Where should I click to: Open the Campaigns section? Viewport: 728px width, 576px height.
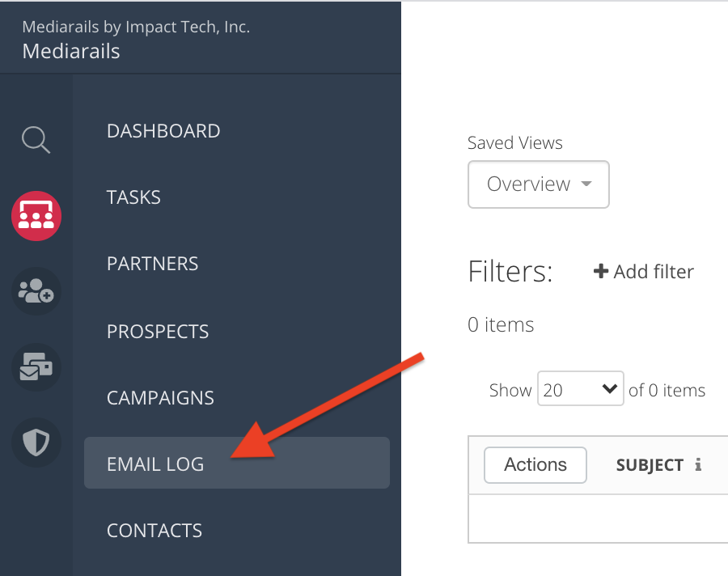(x=160, y=398)
